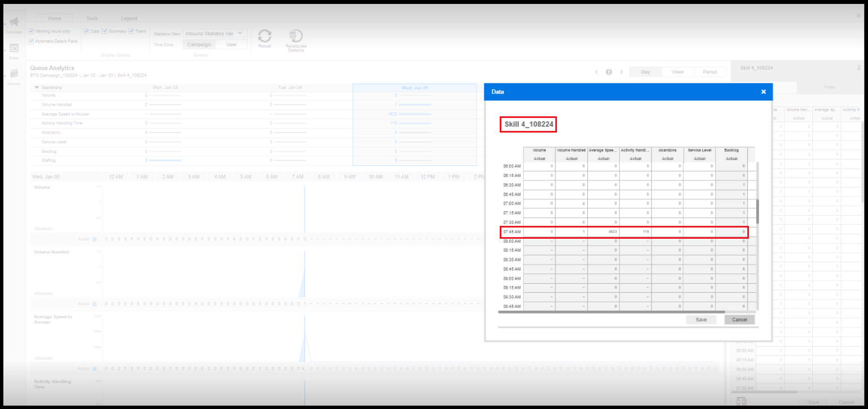Click the Wed, Jan 05 summary column header
This screenshot has width=868, height=409.
(415, 88)
